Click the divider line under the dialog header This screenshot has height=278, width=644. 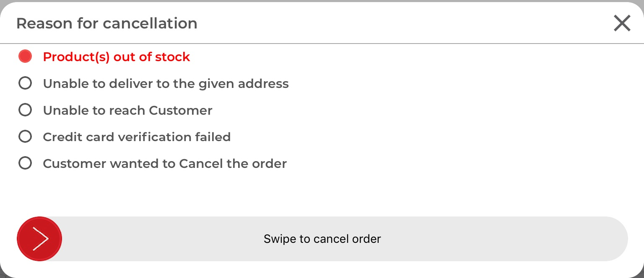coord(322,44)
